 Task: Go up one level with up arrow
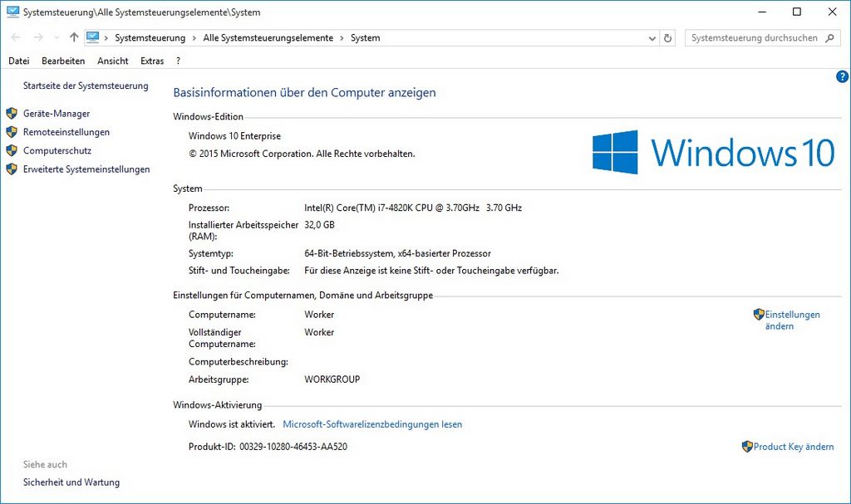(74, 37)
